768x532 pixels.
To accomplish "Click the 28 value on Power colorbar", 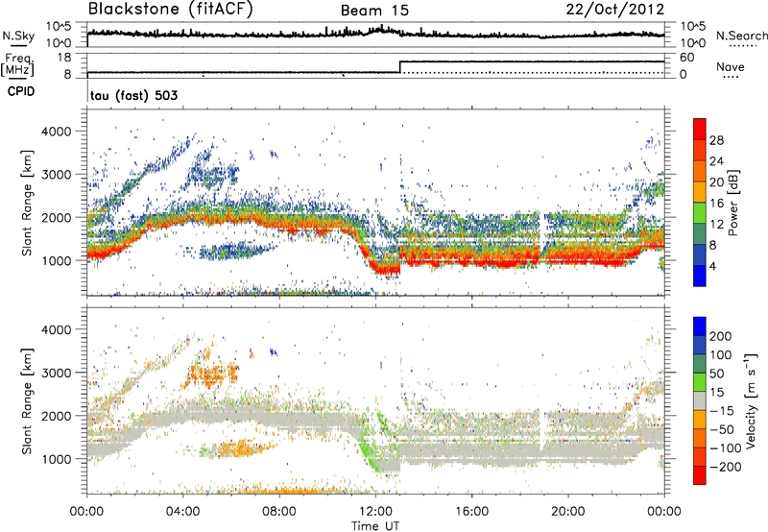I will [716, 140].
